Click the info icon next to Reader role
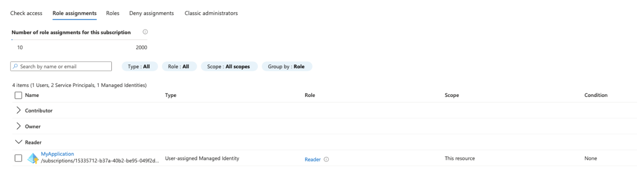 (326, 159)
